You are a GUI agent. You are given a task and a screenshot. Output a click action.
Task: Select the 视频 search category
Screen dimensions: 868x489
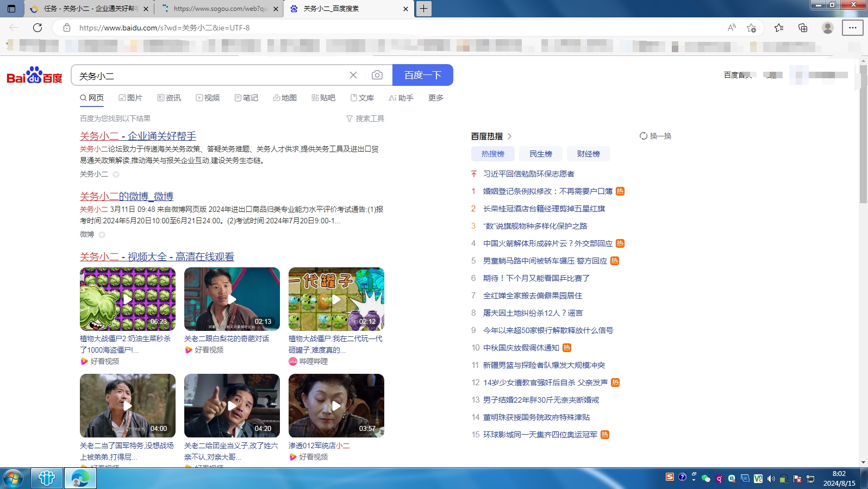coord(208,98)
